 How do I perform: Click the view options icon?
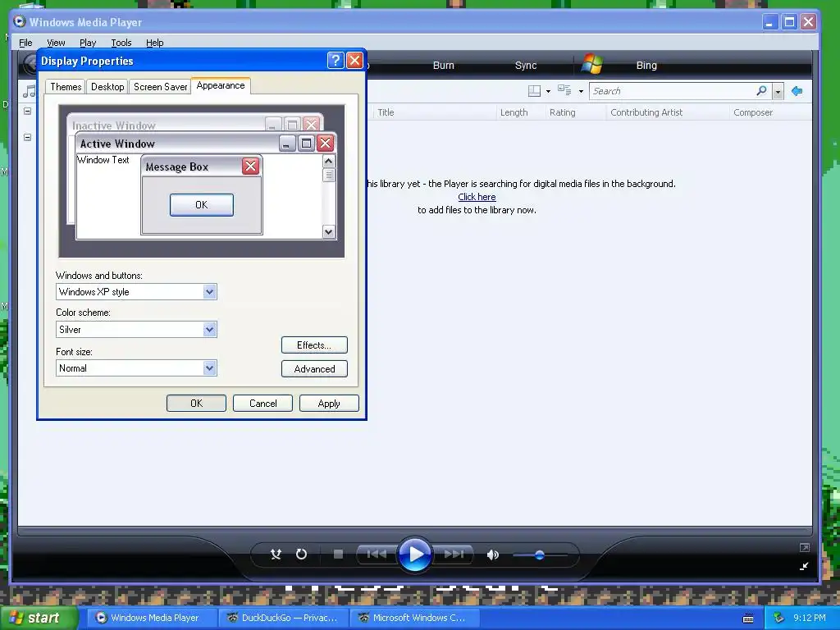tap(564, 90)
